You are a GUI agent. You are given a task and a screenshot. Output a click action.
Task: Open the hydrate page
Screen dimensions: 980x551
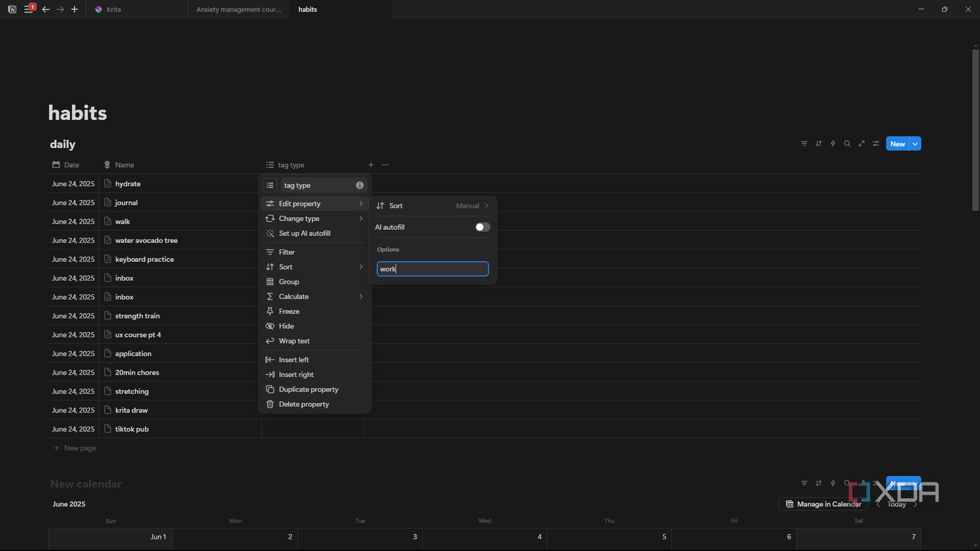click(128, 184)
